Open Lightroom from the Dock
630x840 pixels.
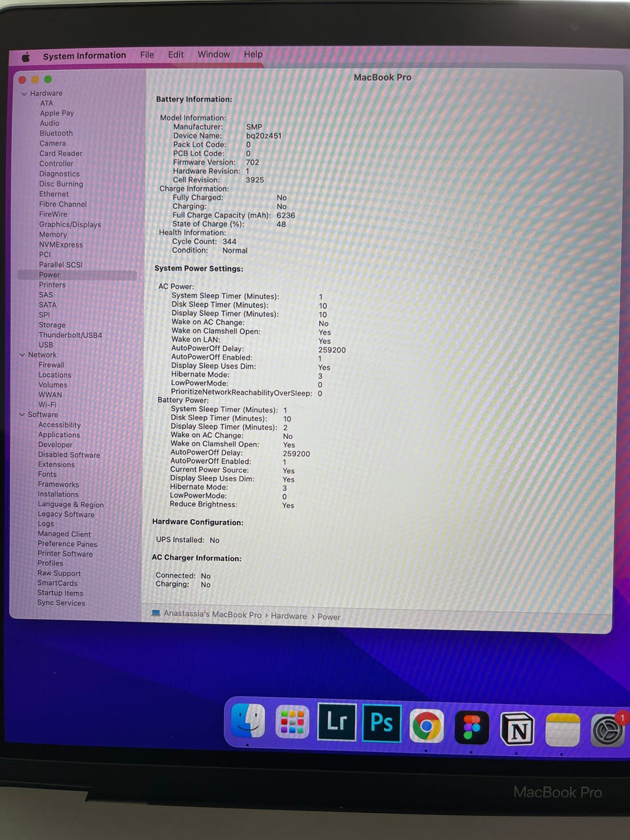click(x=337, y=722)
